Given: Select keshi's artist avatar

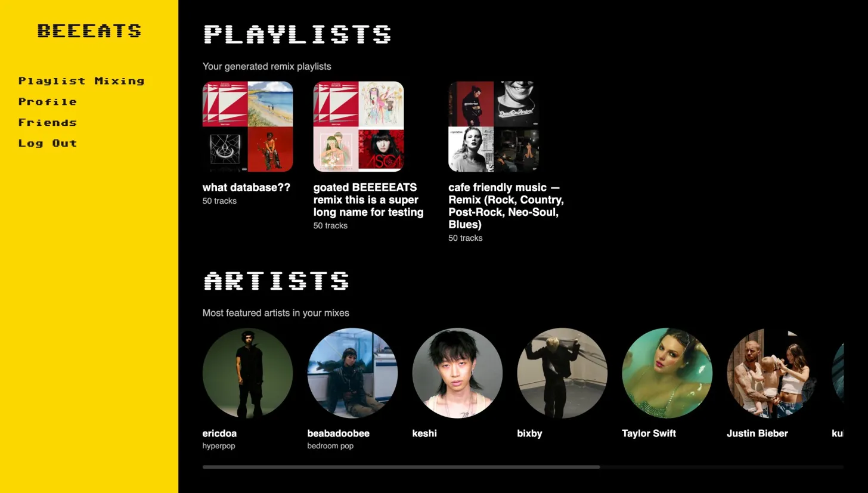Looking at the screenshot, I should click(457, 373).
